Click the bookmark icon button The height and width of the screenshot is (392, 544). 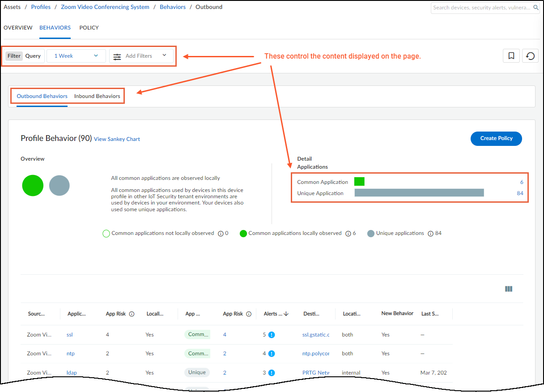click(x=511, y=56)
